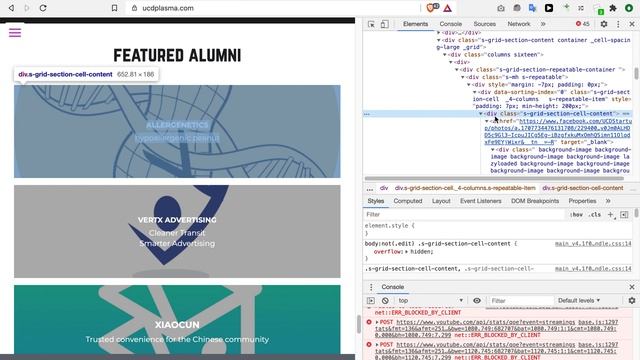Click the black play-button extension icon
Viewport: 640px width, 360px height.
tap(549, 8)
